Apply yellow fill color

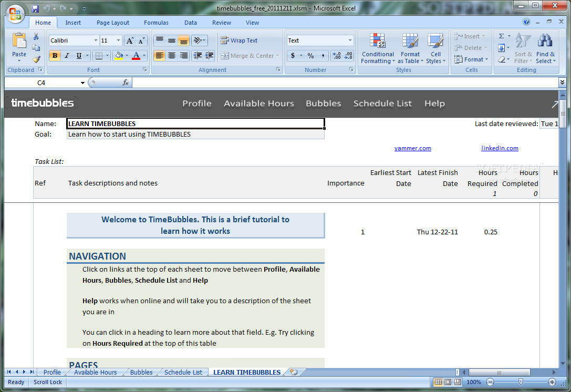coord(119,56)
